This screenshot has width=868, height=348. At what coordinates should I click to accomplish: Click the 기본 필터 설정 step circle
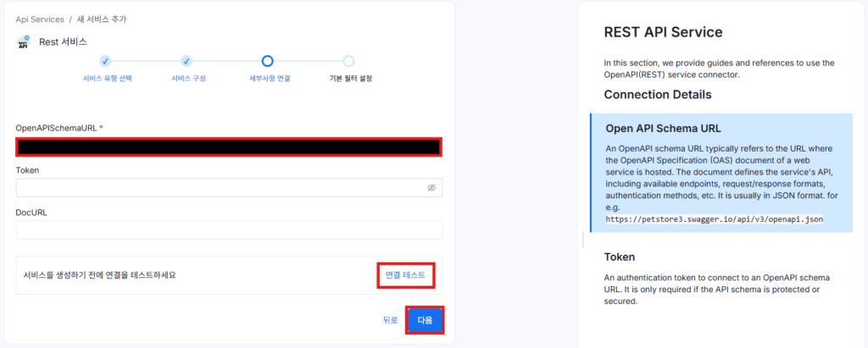click(348, 61)
